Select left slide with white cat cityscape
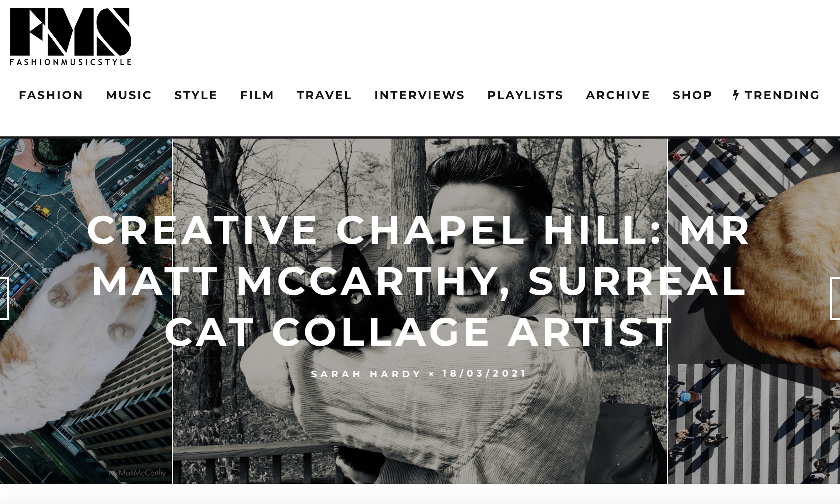This screenshot has width=840, height=504. point(86,311)
